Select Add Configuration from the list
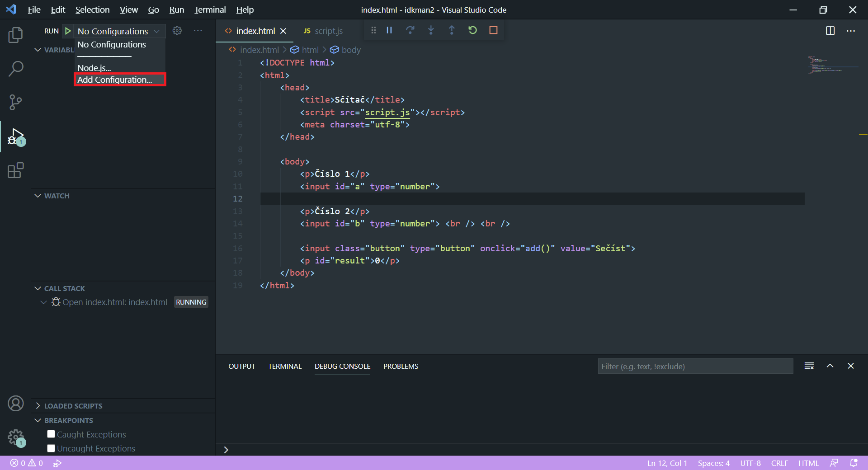The width and height of the screenshot is (868, 470). (x=114, y=79)
